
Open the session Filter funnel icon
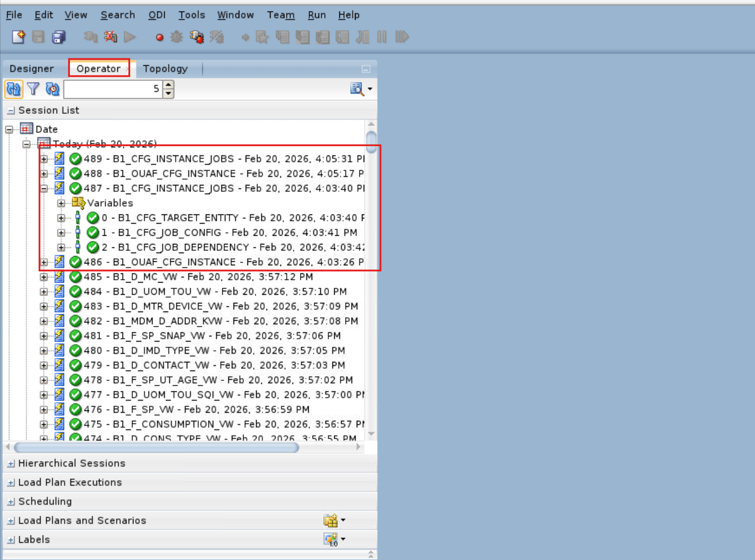[33, 89]
